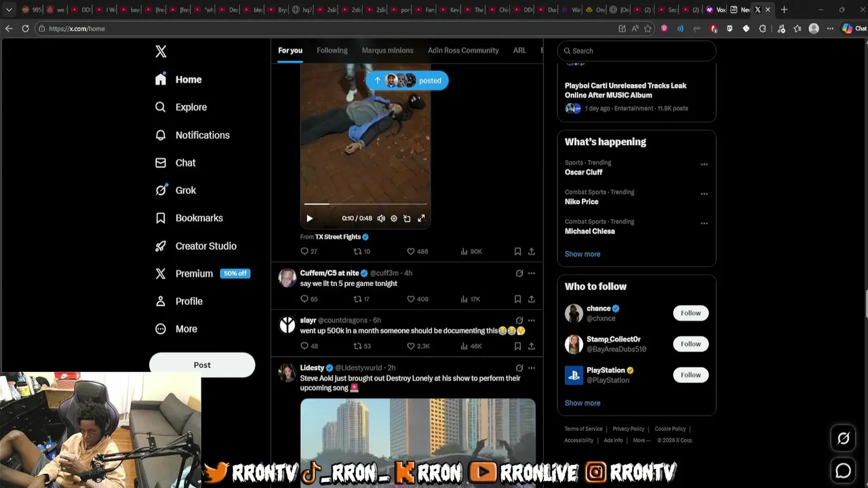Repost the street fight post (10)

(x=361, y=251)
